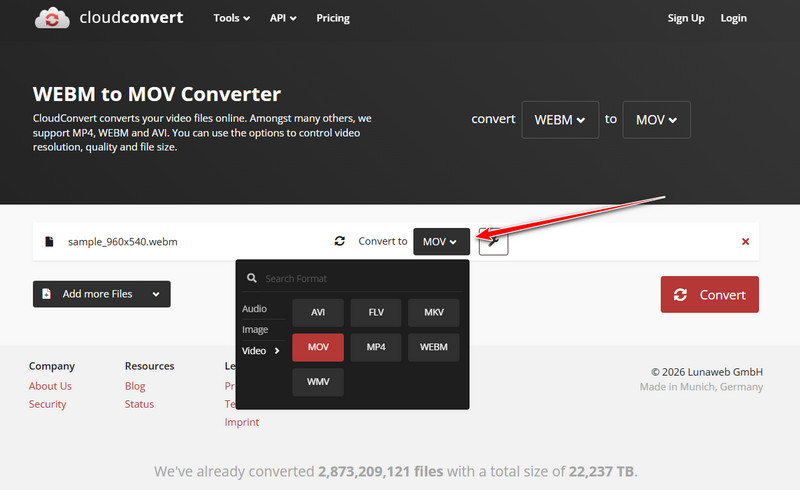The height and width of the screenshot is (490, 800).
Task: Choose FLV format
Action: point(376,312)
